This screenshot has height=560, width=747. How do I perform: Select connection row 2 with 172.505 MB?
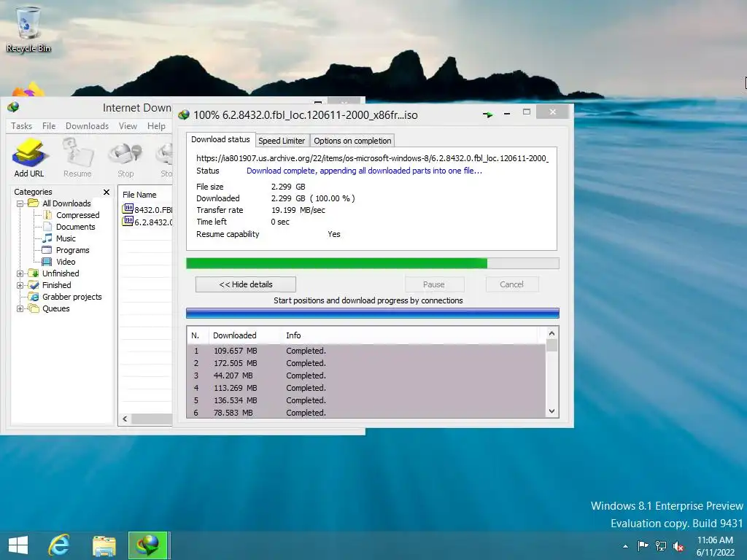click(366, 363)
